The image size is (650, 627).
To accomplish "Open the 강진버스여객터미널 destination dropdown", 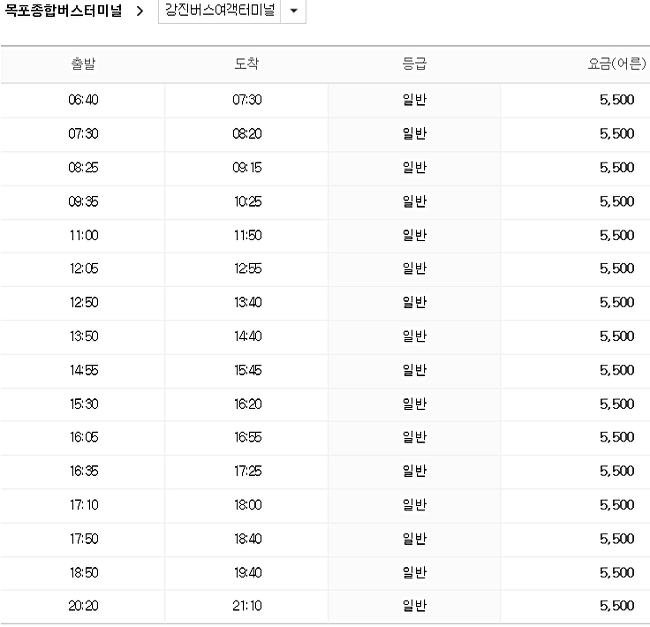I will tap(232, 11).
